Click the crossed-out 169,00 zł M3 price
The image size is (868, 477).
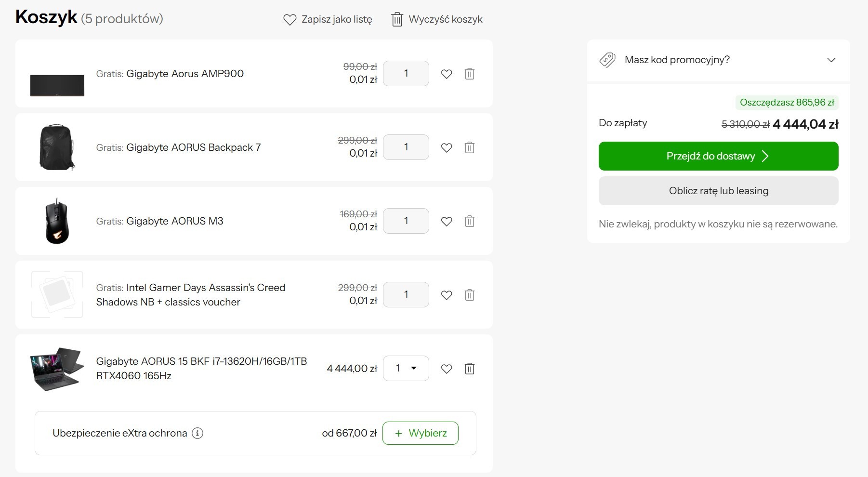click(x=358, y=214)
